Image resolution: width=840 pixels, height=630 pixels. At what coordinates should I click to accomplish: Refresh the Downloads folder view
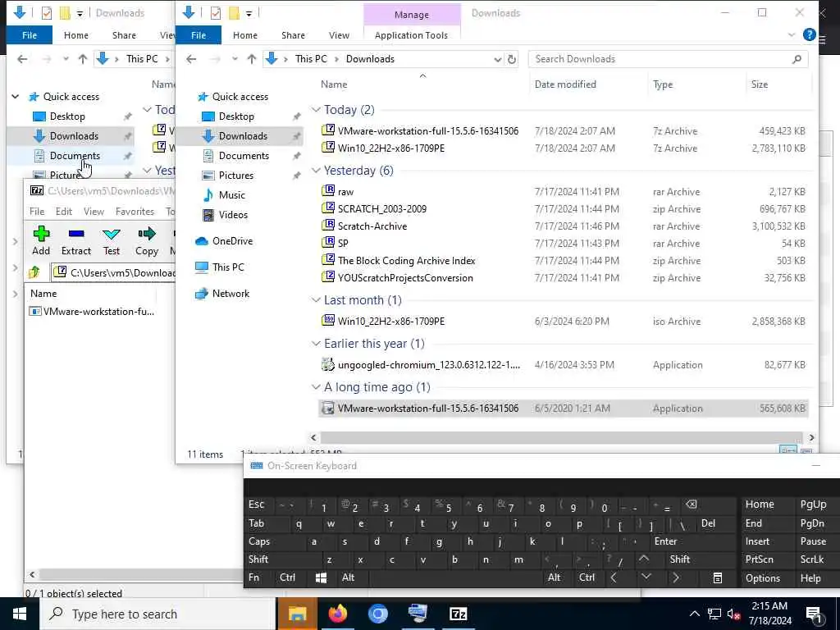pos(512,59)
